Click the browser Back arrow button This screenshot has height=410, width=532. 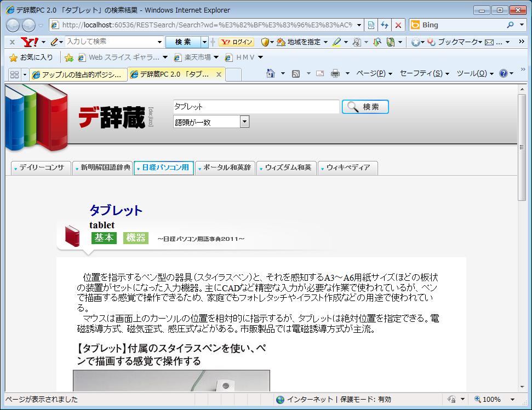tap(13, 25)
